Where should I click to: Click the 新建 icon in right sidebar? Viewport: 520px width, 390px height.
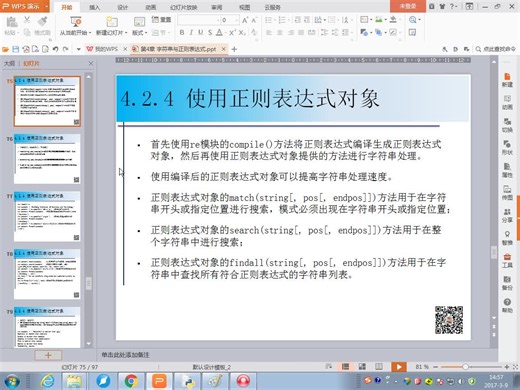pos(507,80)
